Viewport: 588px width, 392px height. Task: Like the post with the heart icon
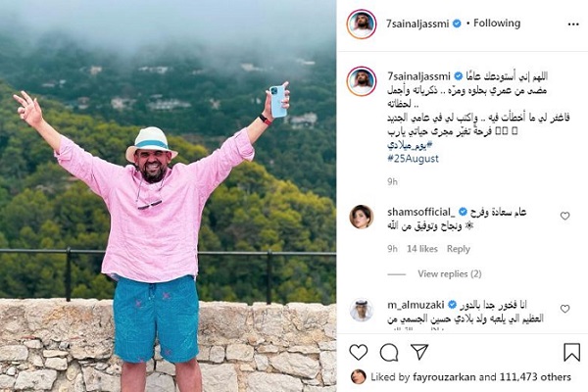point(358,352)
